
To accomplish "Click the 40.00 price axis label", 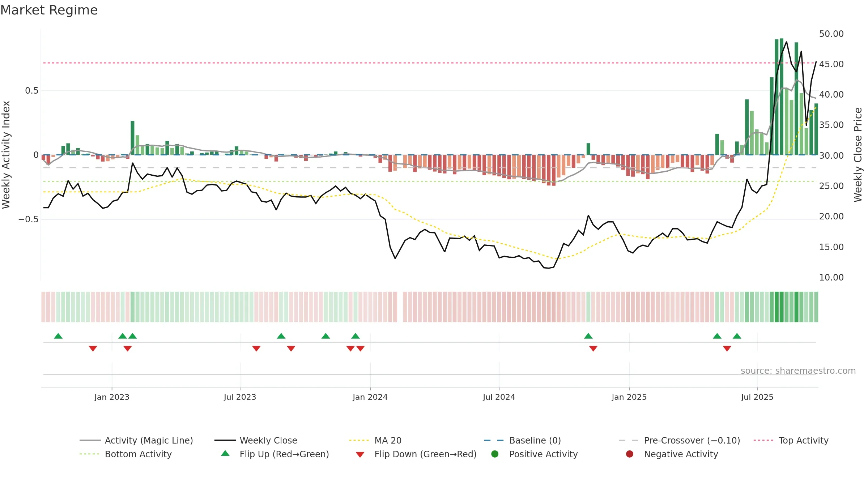I will pyautogui.click(x=831, y=94).
